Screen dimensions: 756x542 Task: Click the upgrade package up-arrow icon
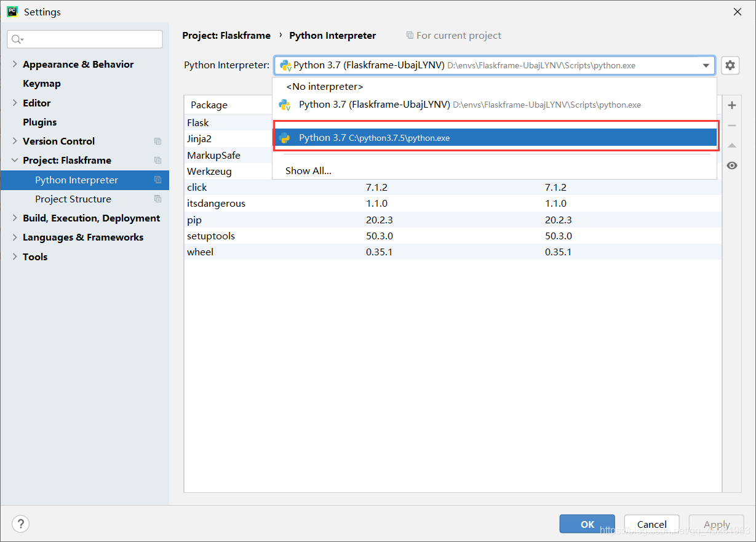(x=732, y=146)
